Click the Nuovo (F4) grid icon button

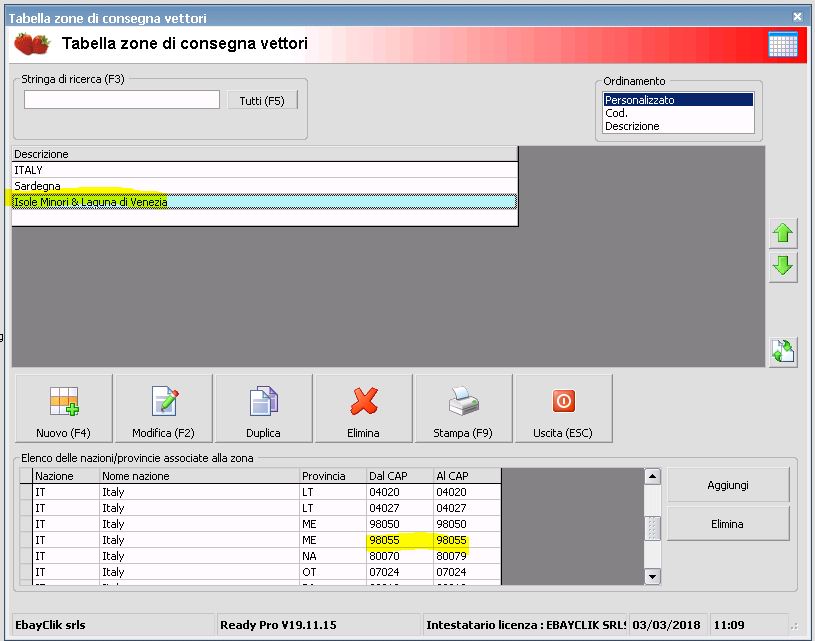point(63,409)
